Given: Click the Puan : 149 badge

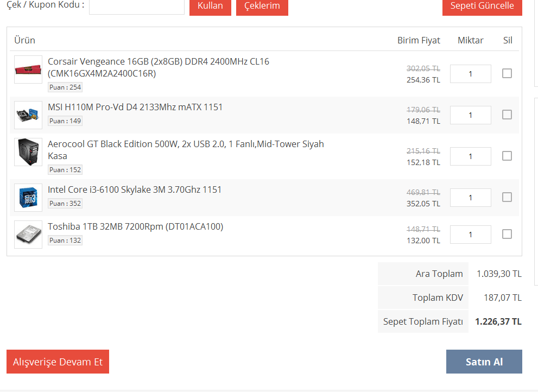Looking at the screenshot, I should click(x=65, y=121).
